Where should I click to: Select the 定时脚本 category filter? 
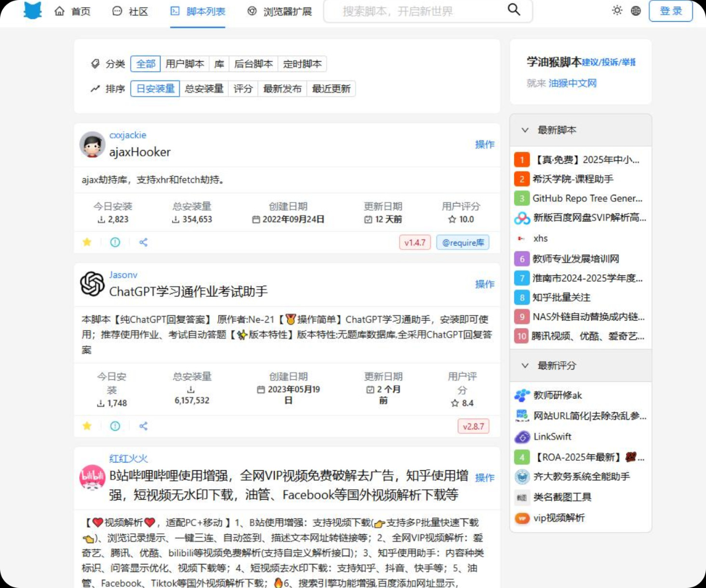(302, 64)
